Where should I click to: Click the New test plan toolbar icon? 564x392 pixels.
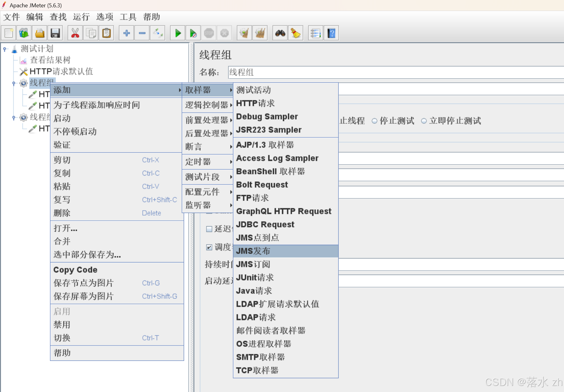point(9,33)
